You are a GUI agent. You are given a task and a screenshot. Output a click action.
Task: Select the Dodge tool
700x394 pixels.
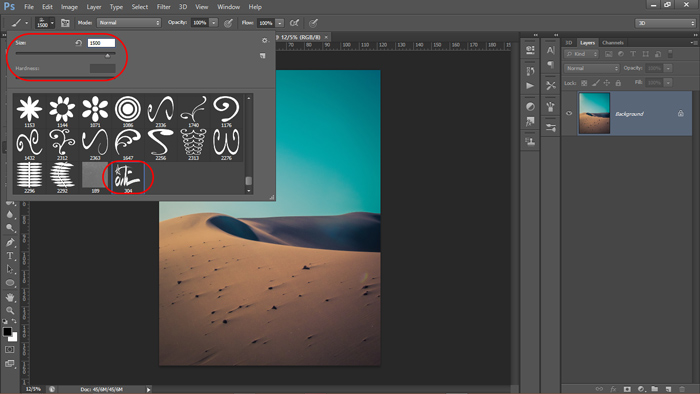pyautogui.click(x=10, y=228)
